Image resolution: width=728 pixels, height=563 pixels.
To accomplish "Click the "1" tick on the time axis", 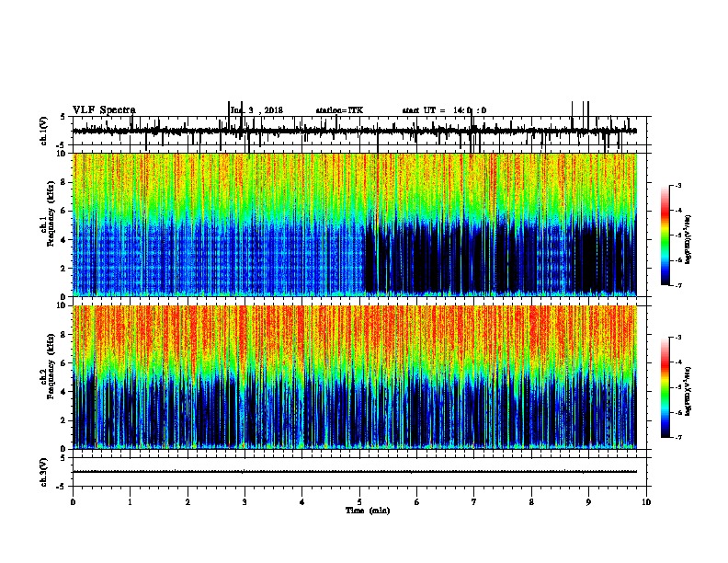I will pos(130,501).
